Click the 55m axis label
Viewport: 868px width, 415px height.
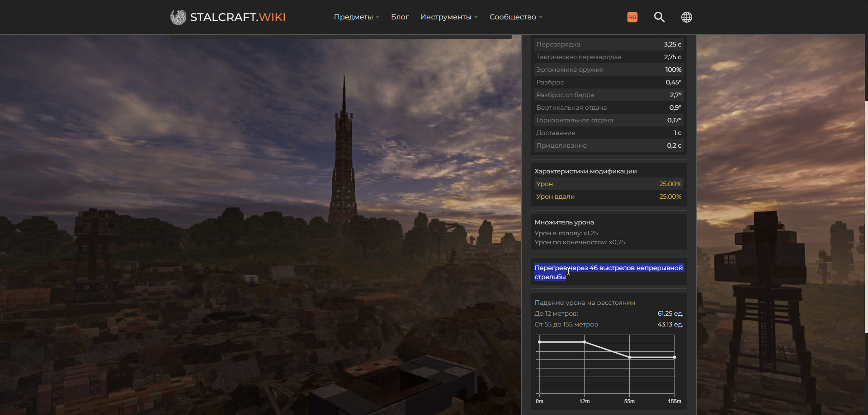[629, 401]
